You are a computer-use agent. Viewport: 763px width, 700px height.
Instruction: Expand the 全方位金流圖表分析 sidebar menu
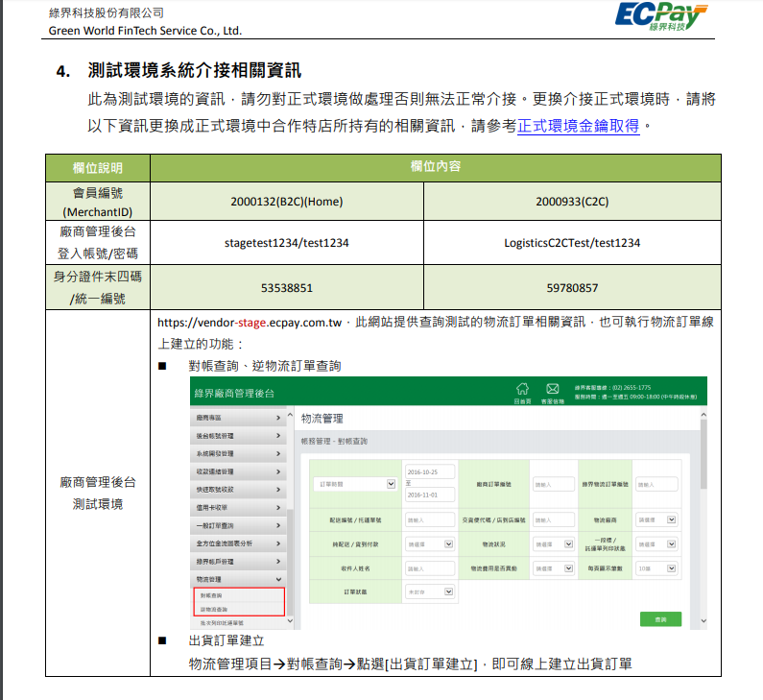237,543
